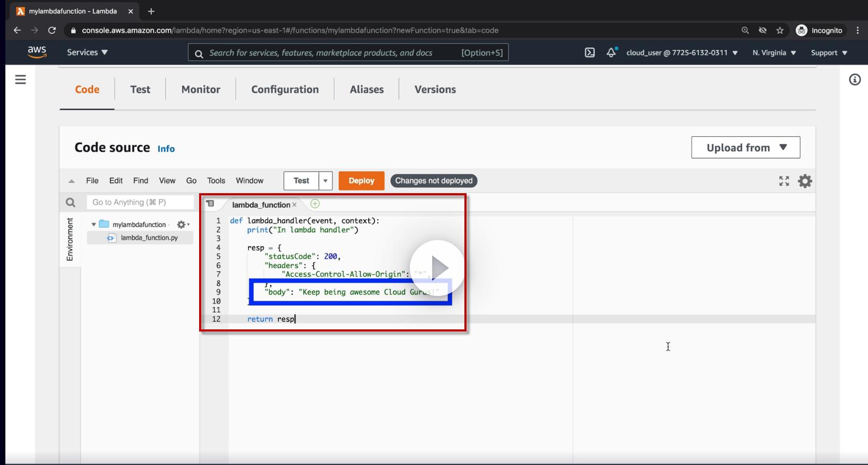
Task: Close the lambda_function editor tab
Action: pyautogui.click(x=294, y=205)
